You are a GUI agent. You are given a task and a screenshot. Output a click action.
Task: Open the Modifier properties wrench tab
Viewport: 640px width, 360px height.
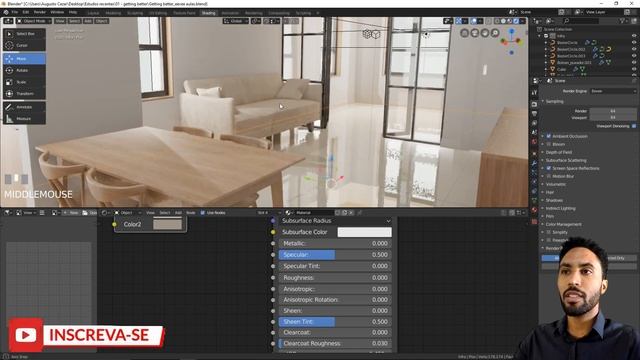pos(534,163)
